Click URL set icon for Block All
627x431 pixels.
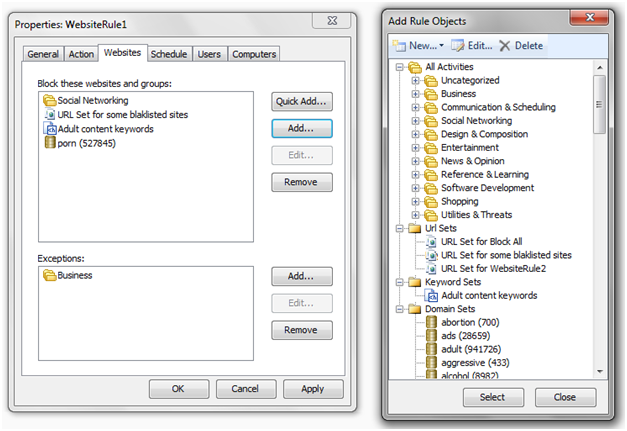coord(431,242)
